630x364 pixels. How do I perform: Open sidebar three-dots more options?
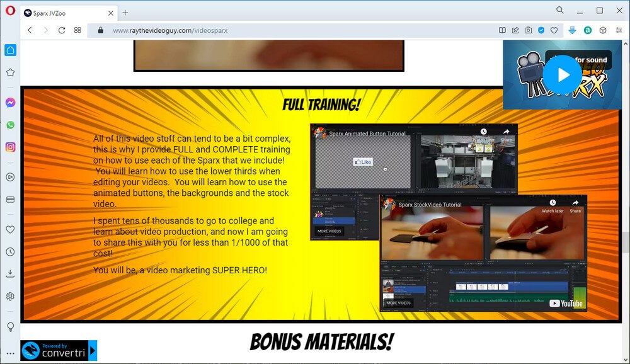11,353
